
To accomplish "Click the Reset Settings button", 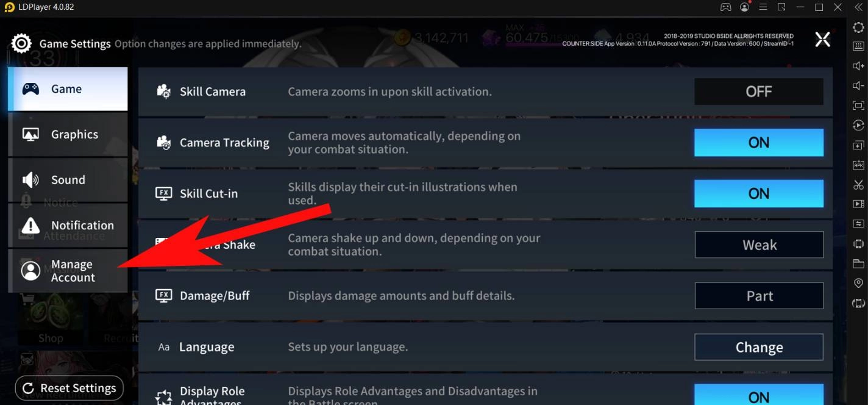I will pyautogui.click(x=69, y=388).
